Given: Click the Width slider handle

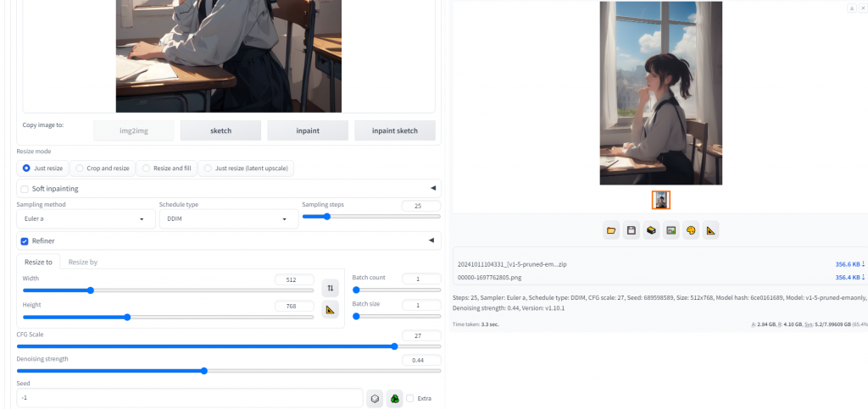Looking at the screenshot, I should (90, 290).
